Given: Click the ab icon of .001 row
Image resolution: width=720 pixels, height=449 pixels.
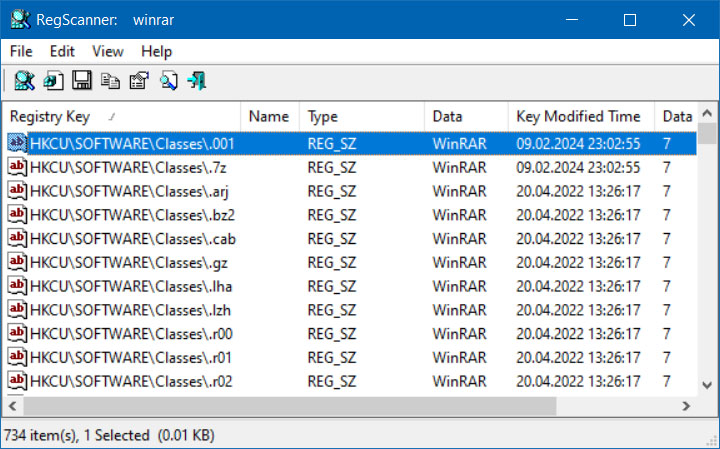Looking at the screenshot, I should coord(17,143).
